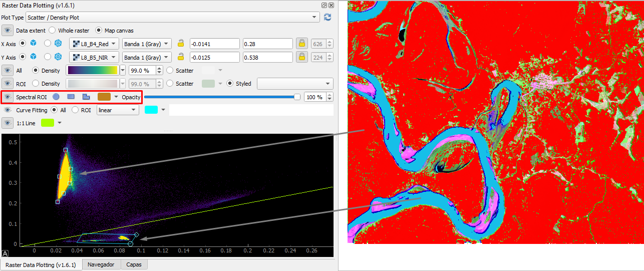
Task: Open the linear curve fitting dropdown
Action: 118,110
